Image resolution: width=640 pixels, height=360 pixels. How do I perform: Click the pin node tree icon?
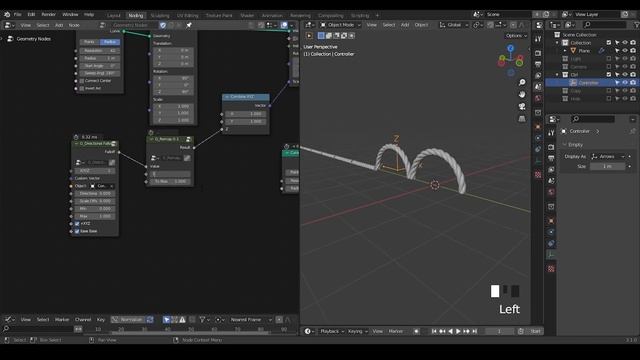click(189, 25)
